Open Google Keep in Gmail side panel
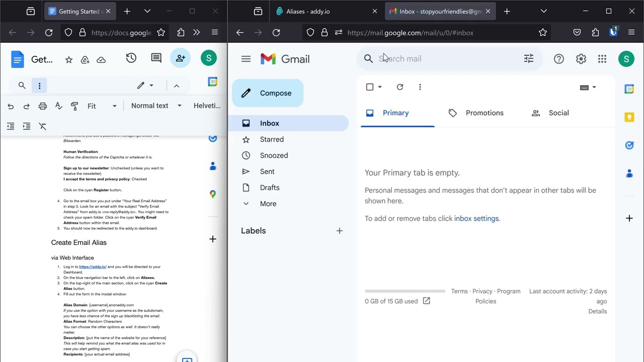Image resolution: width=644 pixels, height=362 pixels. (629, 117)
